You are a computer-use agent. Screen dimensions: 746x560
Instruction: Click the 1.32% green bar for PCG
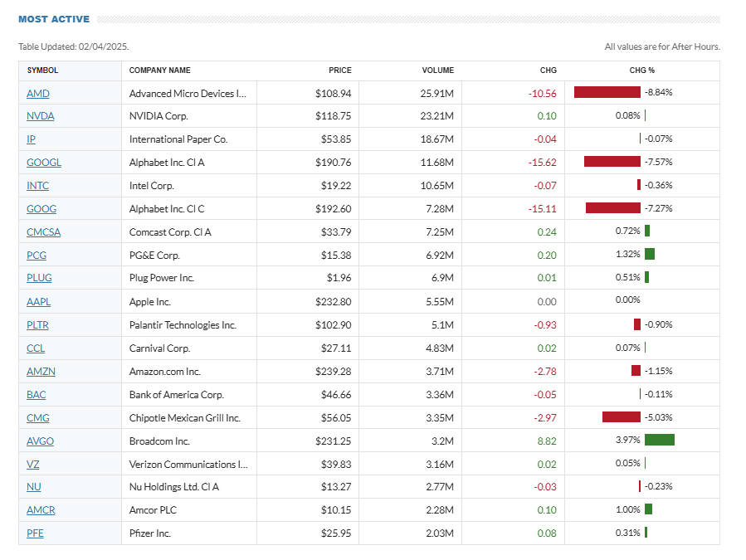point(650,254)
